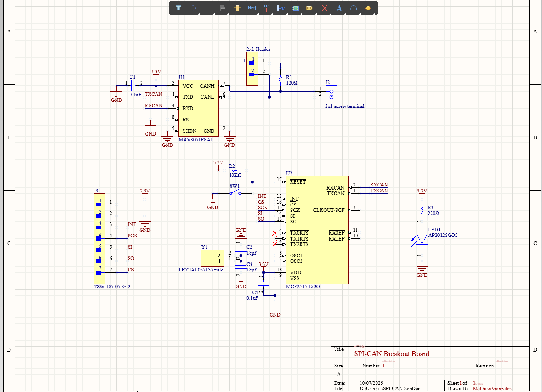Click the CLKOUT/SOF pin label on U2

point(329,210)
